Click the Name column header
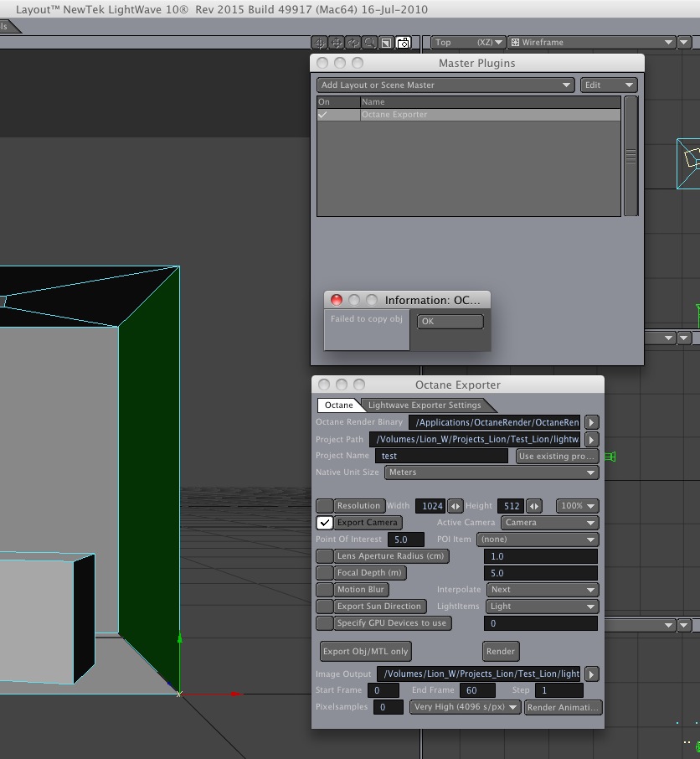The width and height of the screenshot is (700, 759). coord(491,102)
